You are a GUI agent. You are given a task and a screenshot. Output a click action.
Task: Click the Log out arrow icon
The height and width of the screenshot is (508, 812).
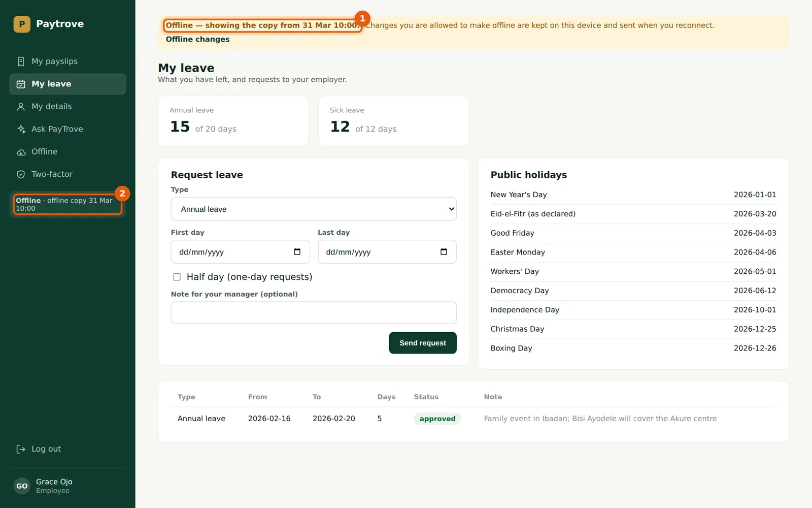click(x=21, y=449)
